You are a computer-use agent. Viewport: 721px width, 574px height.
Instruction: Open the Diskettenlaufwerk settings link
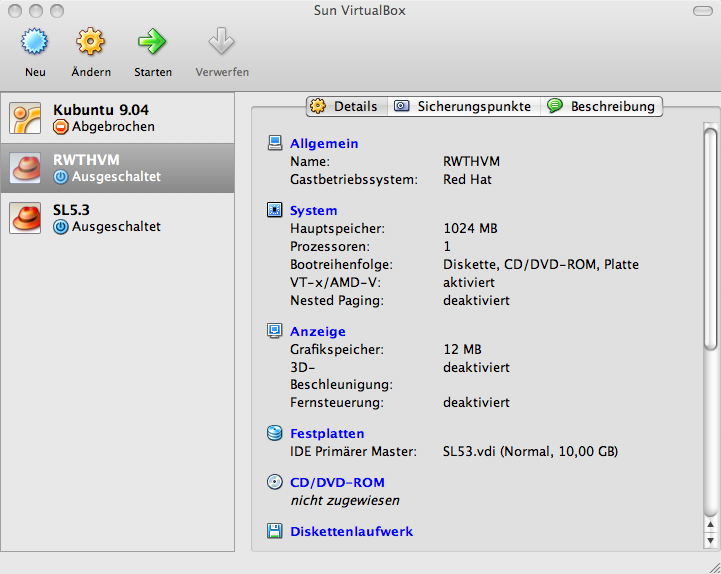click(351, 532)
